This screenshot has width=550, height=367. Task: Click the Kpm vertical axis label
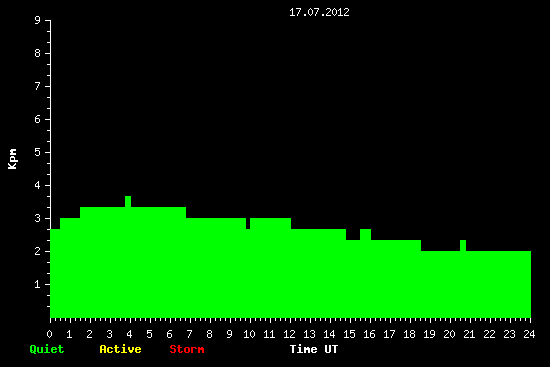tap(12, 159)
